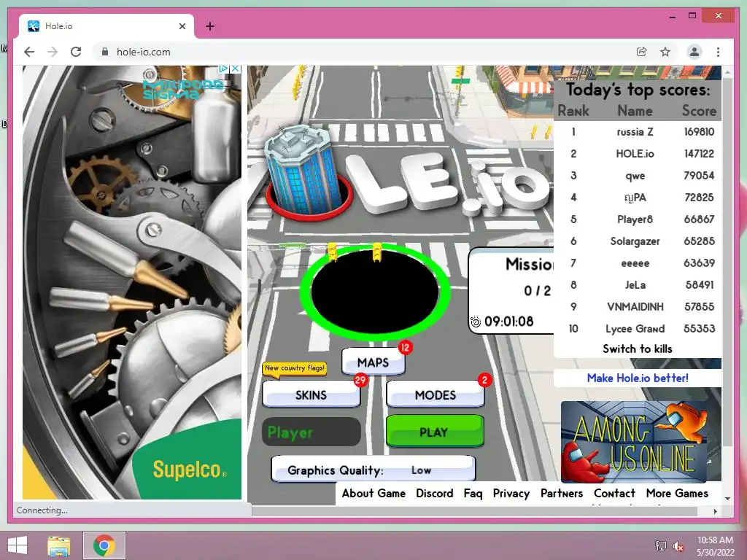Click the Name column header

[635, 111]
